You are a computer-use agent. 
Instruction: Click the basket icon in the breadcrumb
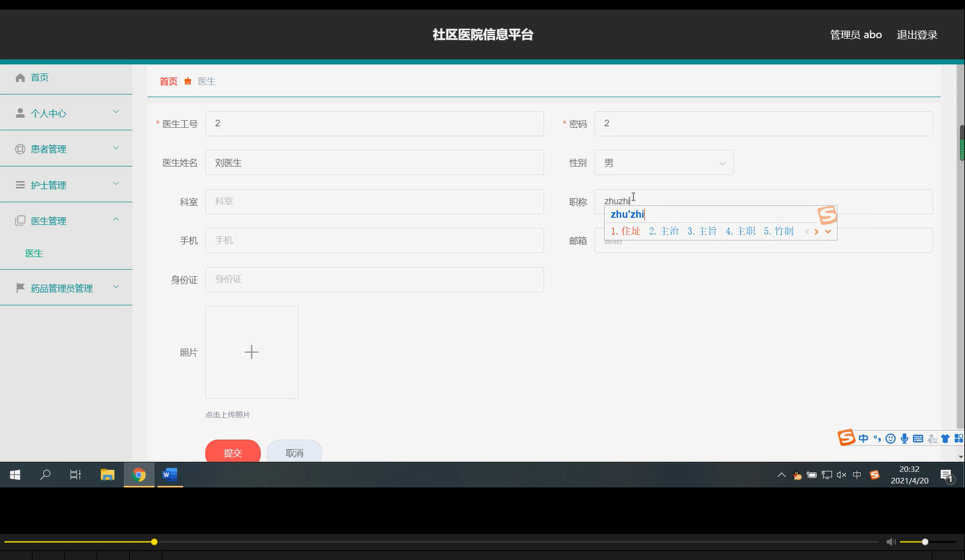(x=188, y=81)
